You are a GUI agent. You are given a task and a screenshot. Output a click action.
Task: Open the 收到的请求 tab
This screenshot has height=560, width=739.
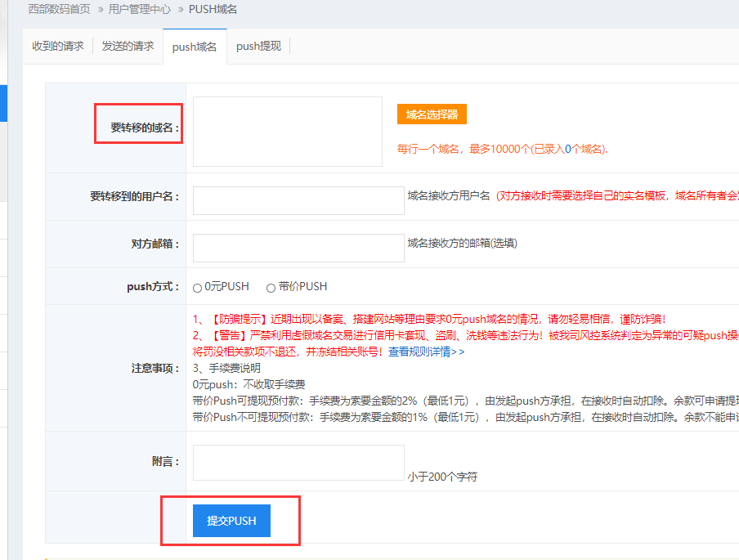pyautogui.click(x=58, y=46)
